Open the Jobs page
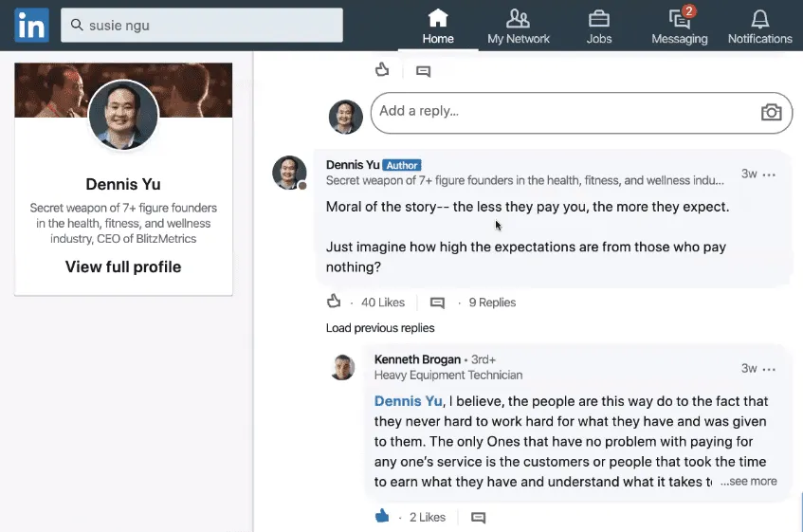803x532 pixels. (x=598, y=27)
